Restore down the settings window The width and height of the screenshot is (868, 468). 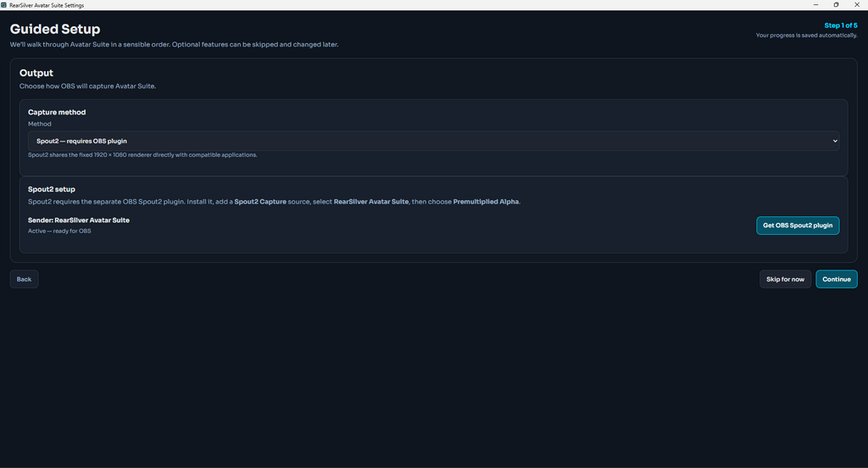836,5
